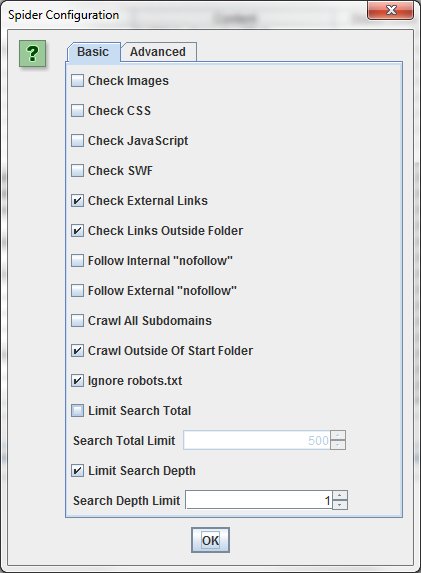This screenshot has height=573, width=421.
Task: Enable the Check Images checkbox
Action: tap(77, 81)
